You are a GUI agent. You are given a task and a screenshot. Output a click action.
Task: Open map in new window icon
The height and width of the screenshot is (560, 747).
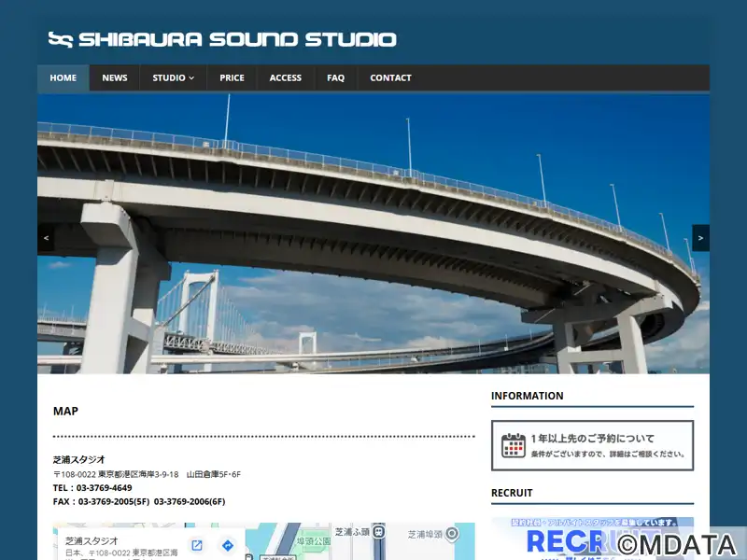click(x=197, y=545)
